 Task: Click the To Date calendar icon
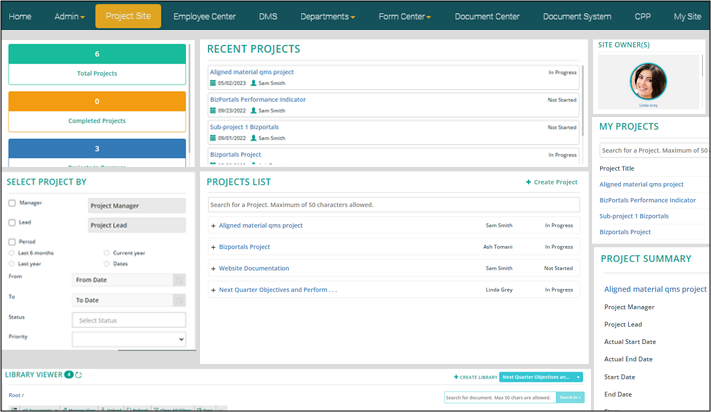click(179, 300)
